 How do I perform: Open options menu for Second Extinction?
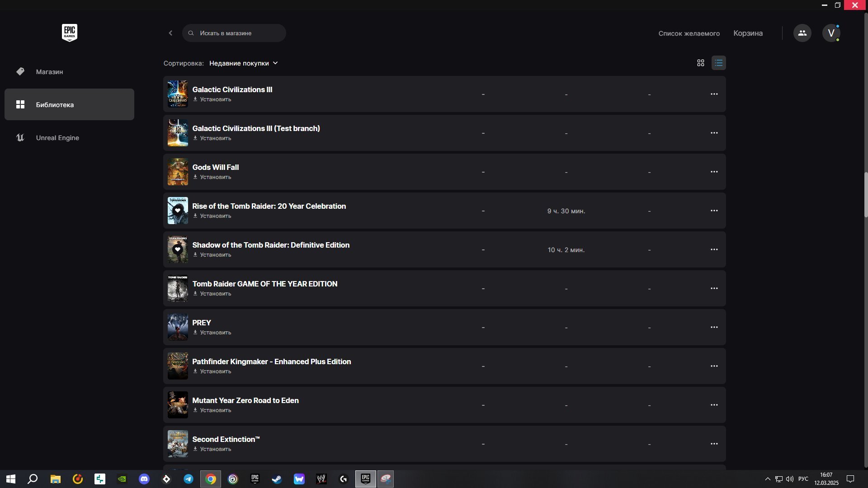tap(714, 444)
